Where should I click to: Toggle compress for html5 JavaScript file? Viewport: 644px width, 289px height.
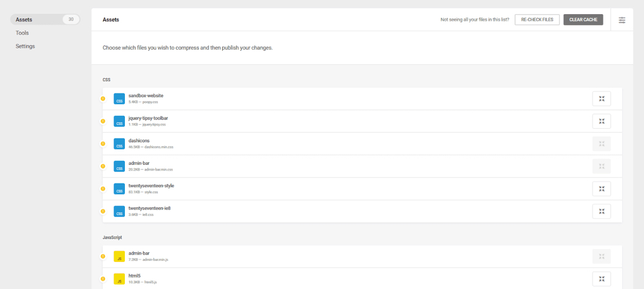point(601,279)
